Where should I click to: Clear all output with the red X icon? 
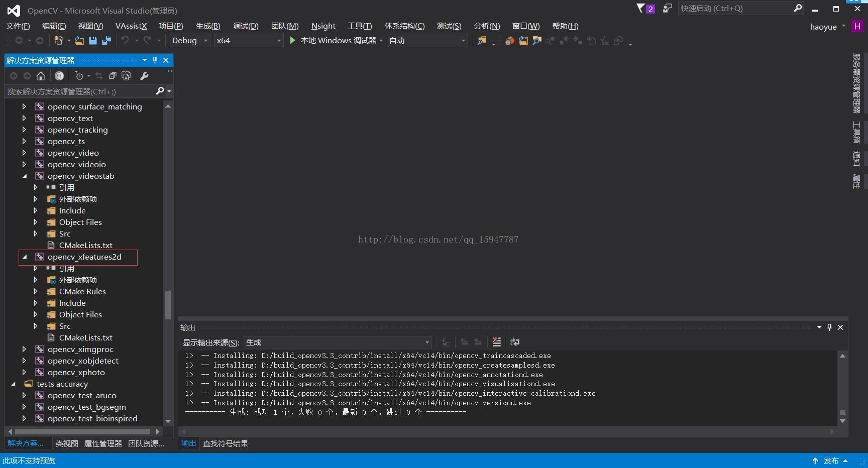(496, 342)
